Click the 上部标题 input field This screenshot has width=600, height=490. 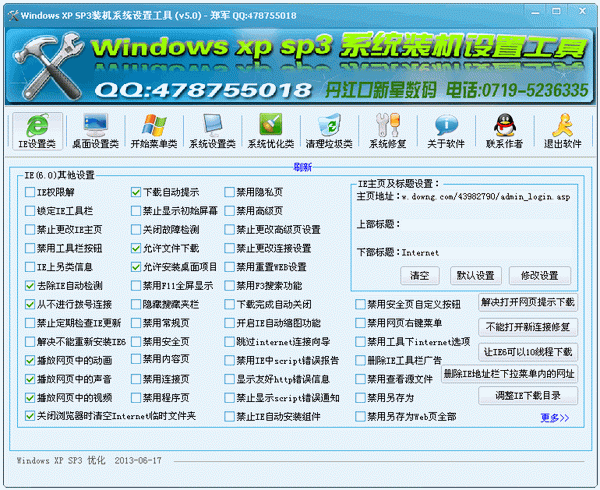click(486, 224)
